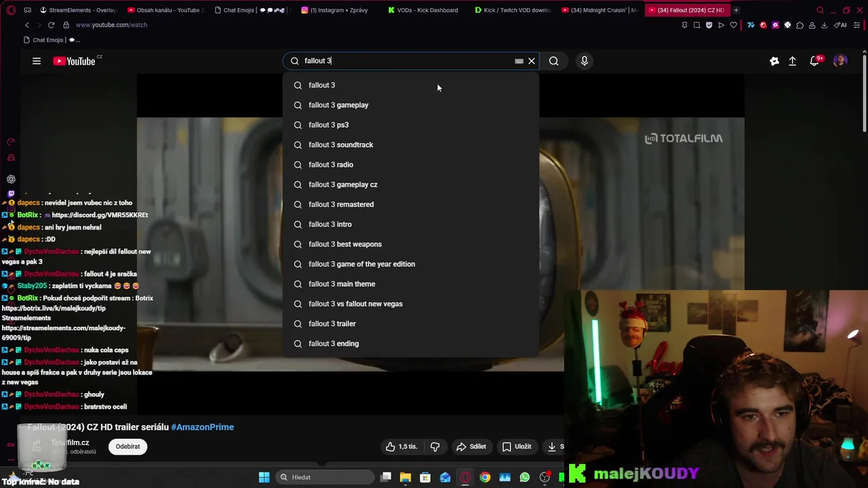Like the video with thumbs up
This screenshot has height=488, width=868.
[401, 447]
